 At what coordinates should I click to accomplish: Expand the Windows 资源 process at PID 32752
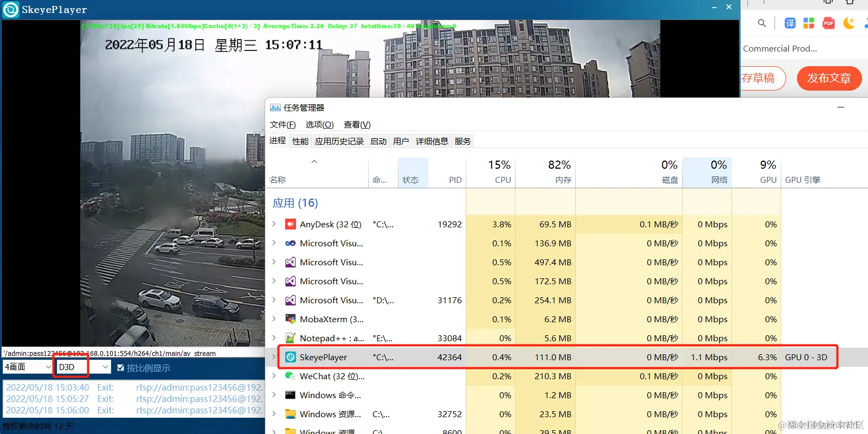[x=274, y=413]
